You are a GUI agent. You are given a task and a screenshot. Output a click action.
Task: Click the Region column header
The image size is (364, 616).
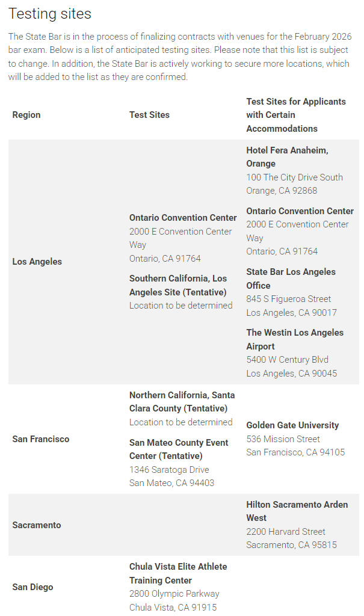point(26,115)
